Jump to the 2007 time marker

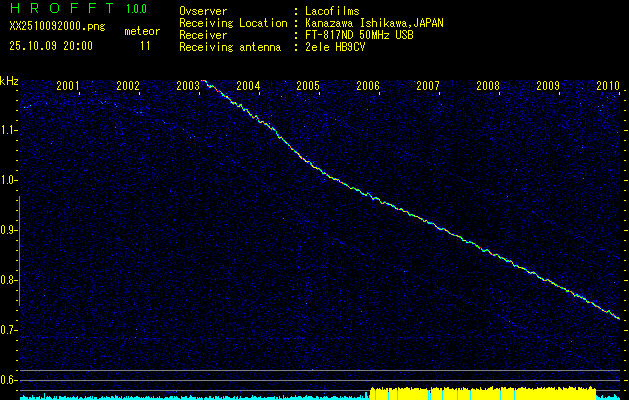click(x=428, y=86)
